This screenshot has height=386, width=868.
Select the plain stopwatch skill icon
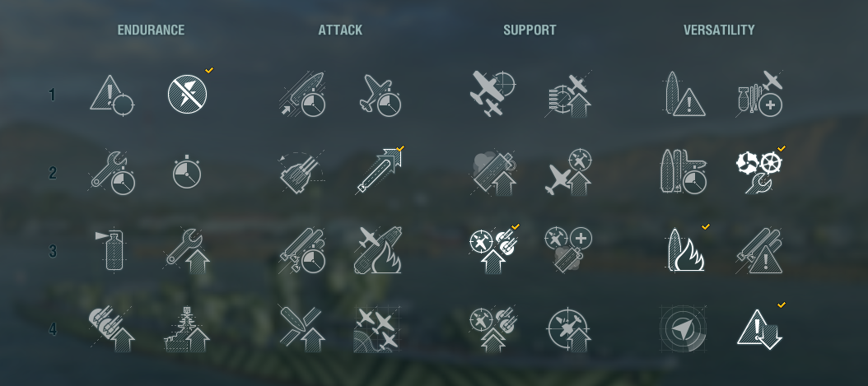(x=187, y=173)
